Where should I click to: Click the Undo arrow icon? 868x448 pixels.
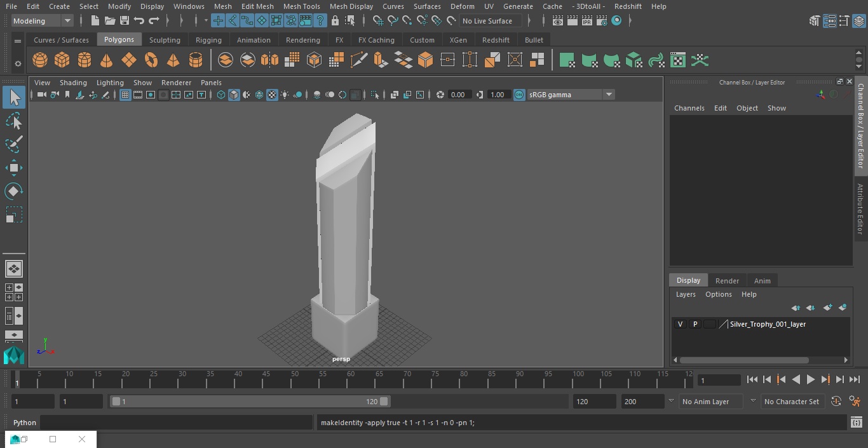(x=139, y=21)
